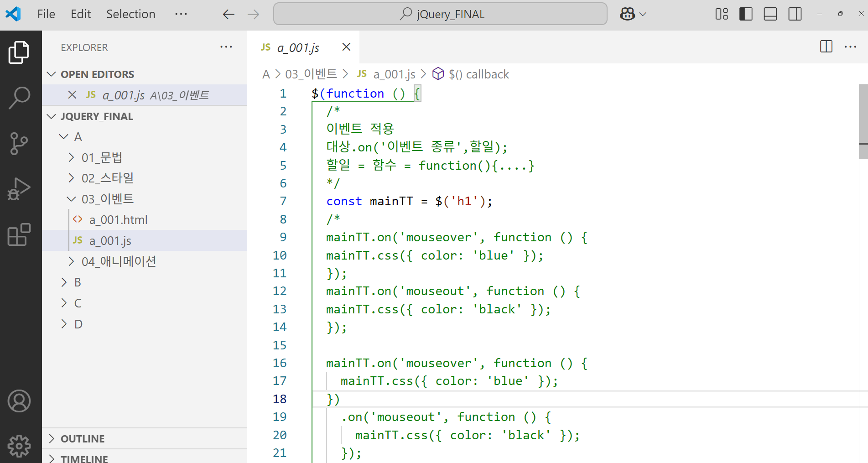Expand the 04_애니메이션 folder
This screenshot has height=463, width=868.
point(119,261)
